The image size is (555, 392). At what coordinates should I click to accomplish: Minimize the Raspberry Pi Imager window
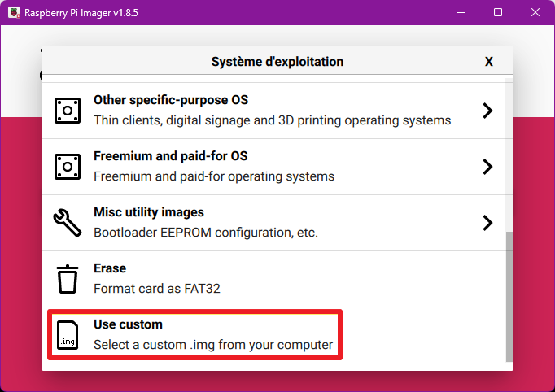tap(461, 13)
